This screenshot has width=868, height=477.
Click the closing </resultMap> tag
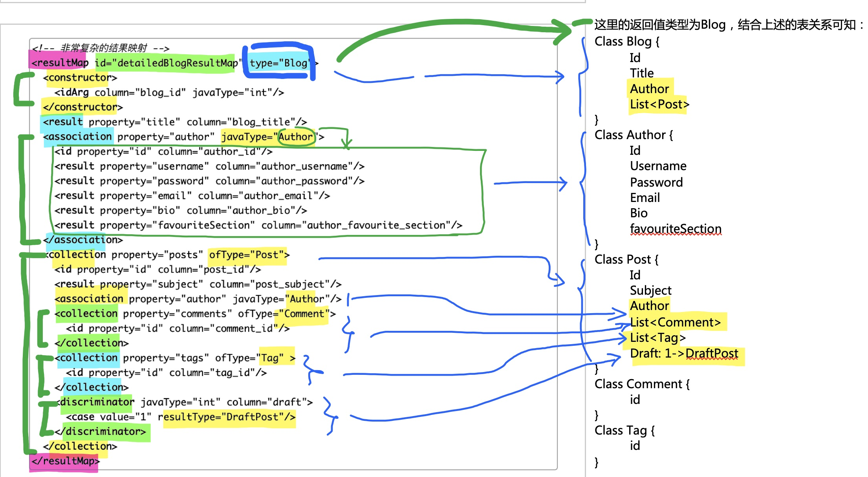click(x=65, y=461)
